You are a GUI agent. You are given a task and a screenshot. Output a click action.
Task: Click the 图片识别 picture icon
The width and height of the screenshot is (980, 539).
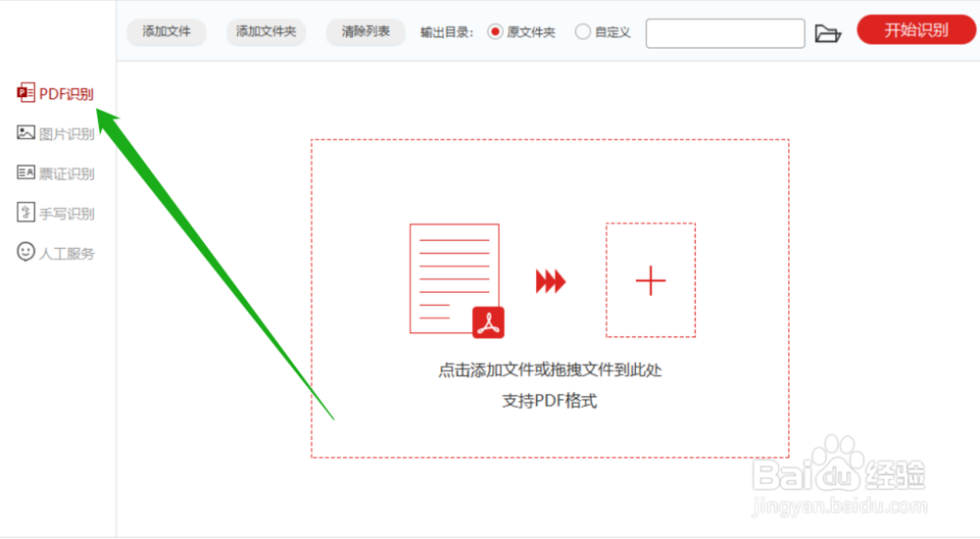click(x=25, y=132)
